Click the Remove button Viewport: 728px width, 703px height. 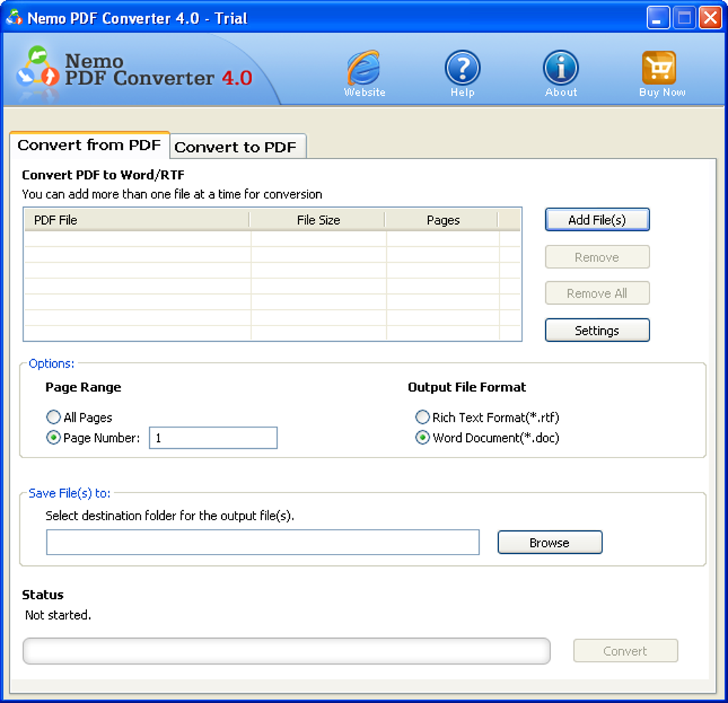597,257
